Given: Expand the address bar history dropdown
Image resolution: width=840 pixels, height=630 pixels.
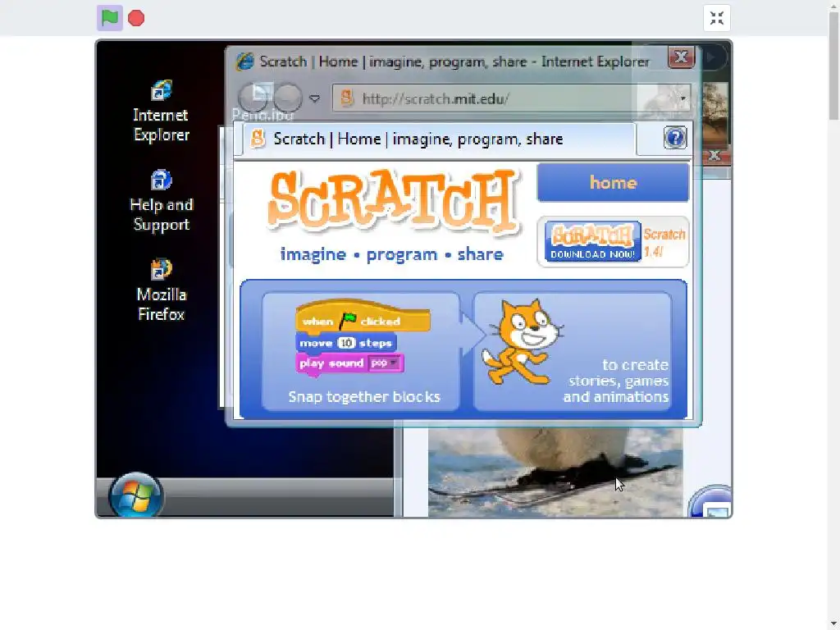Looking at the screenshot, I should pyautogui.click(x=683, y=98).
